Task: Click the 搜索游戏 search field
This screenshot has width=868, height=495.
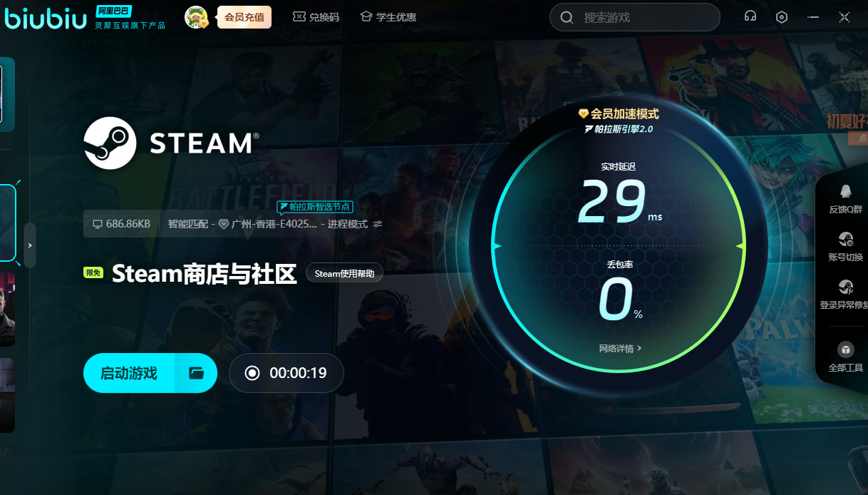Action: (635, 17)
